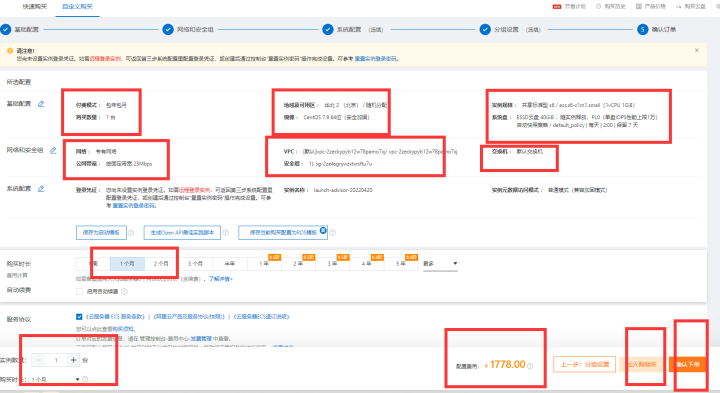Click the red 节省计划 badge icon
720x393 pixels.
(557, 6)
